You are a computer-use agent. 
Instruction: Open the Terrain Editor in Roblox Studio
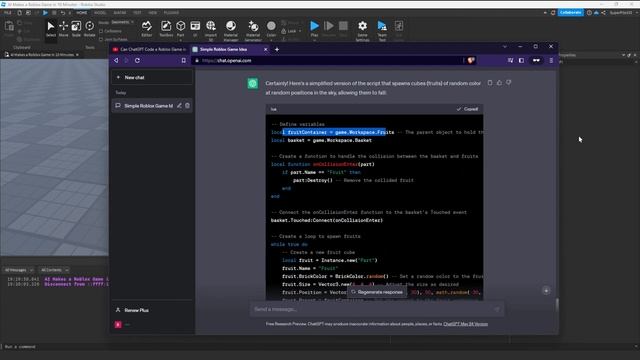(x=147, y=29)
